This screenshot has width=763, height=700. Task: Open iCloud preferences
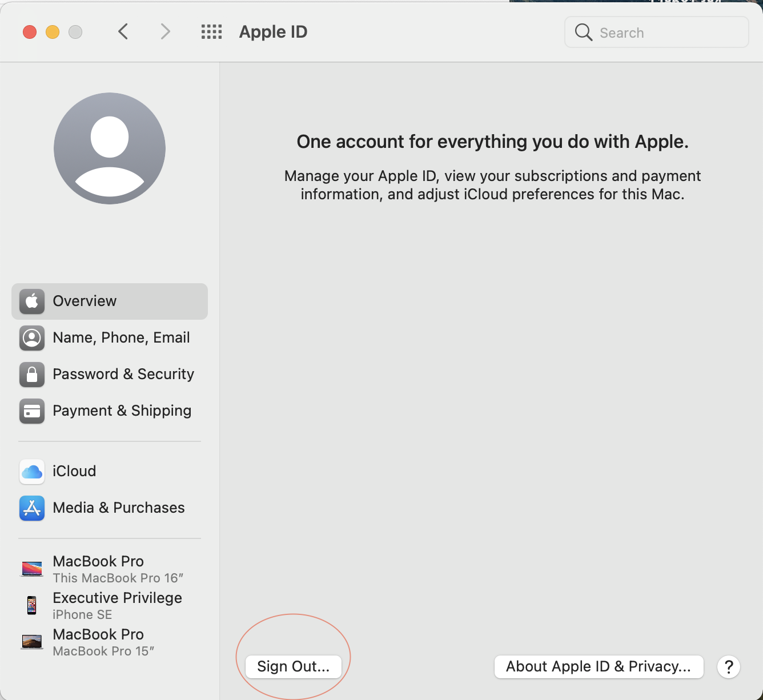point(110,472)
